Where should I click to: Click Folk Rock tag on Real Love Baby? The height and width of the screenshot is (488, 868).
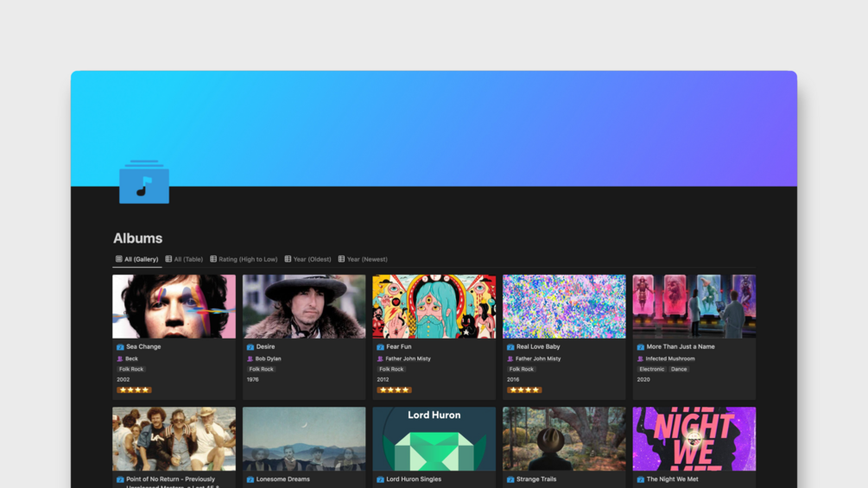522,369
